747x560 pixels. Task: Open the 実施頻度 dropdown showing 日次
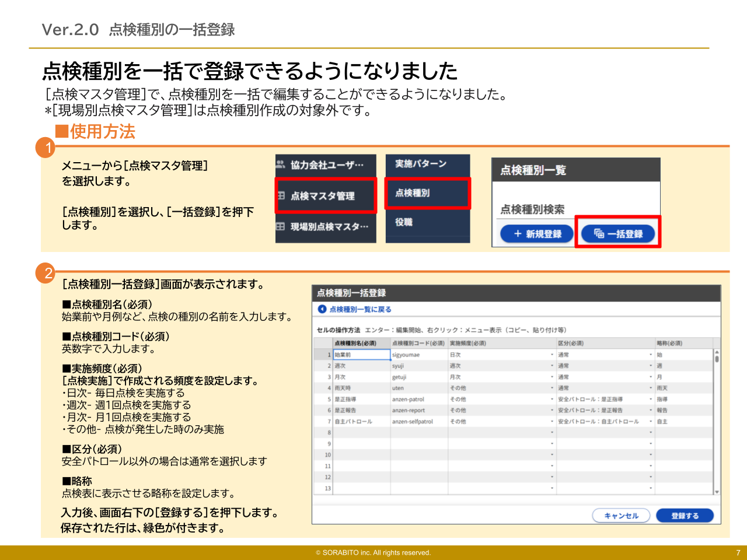click(x=551, y=355)
